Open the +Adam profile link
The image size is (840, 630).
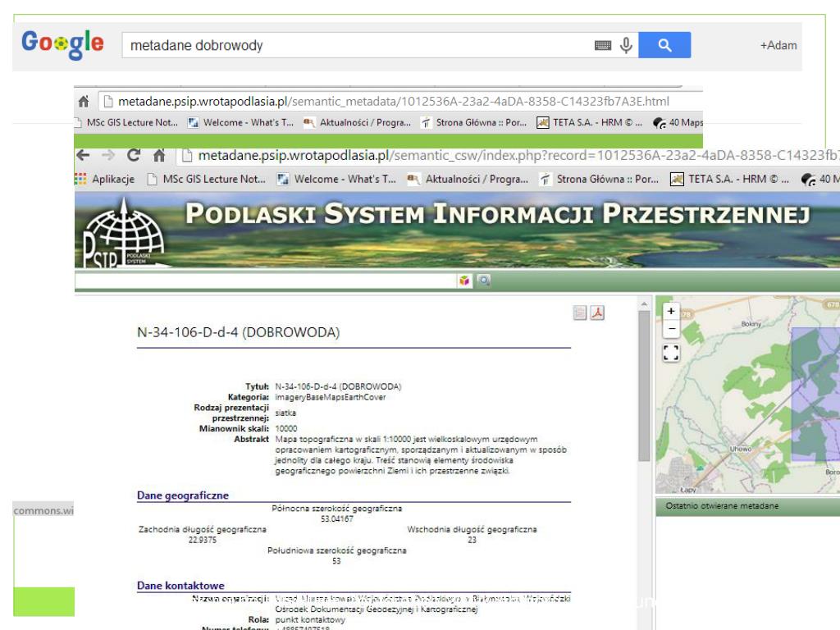point(778,46)
